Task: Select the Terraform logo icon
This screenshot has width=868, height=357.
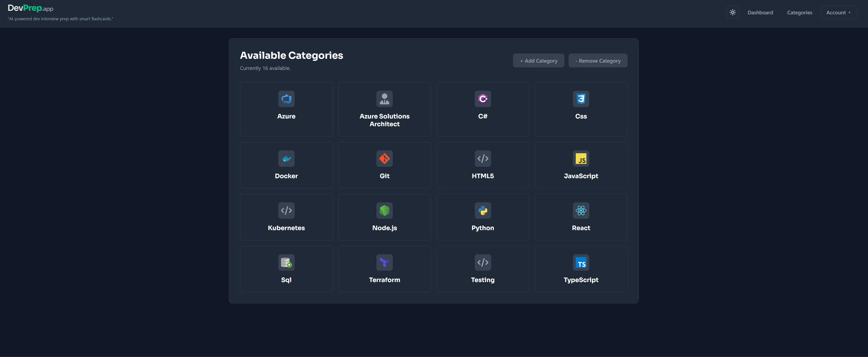Action: coord(384,262)
